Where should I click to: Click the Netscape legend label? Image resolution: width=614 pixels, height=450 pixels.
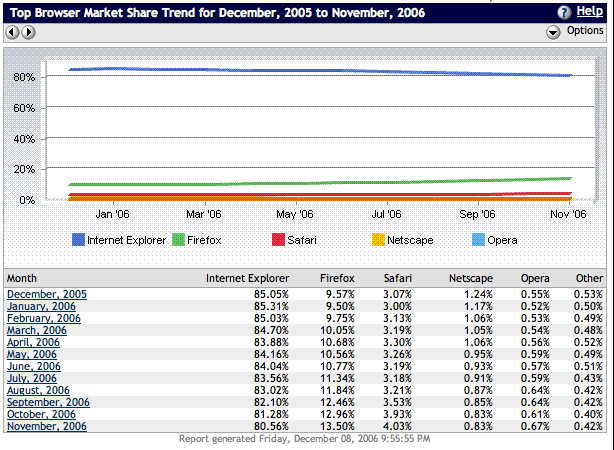pyautogui.click(x=410, y=240)
